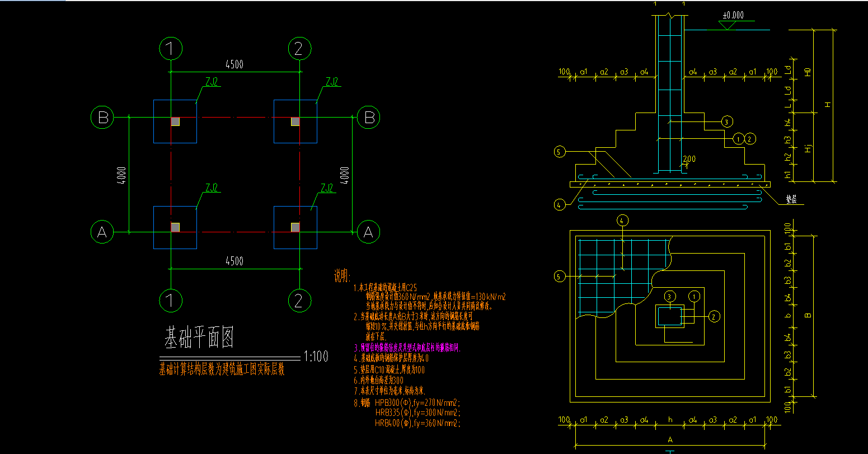Screen dimensions: 868x454
Task: Pick note line with 130 kN/m2 bearing value
Action: 435,297
